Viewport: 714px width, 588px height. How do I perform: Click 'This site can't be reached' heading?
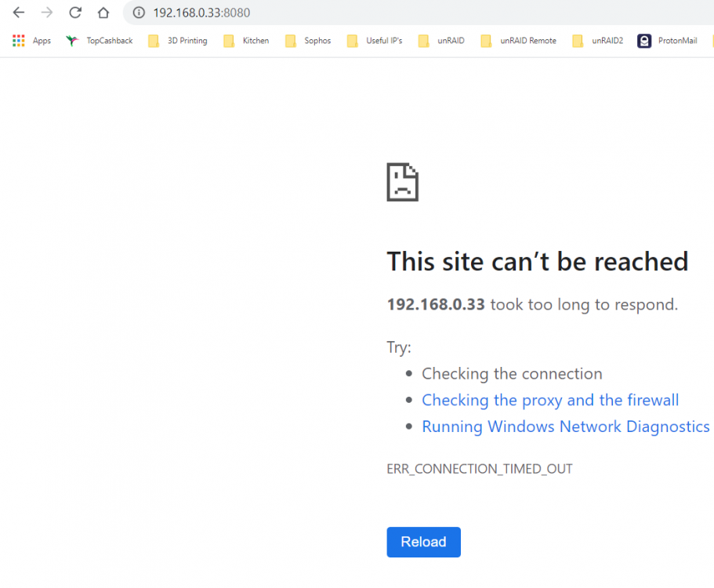(x=538, y=261)
